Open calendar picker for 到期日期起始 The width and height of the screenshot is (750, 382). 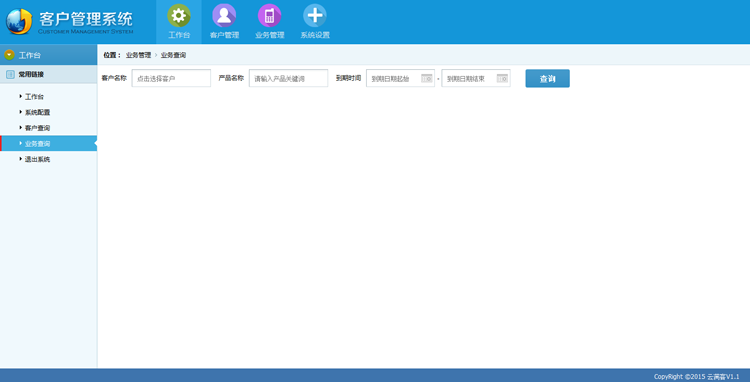click(427, 78)
